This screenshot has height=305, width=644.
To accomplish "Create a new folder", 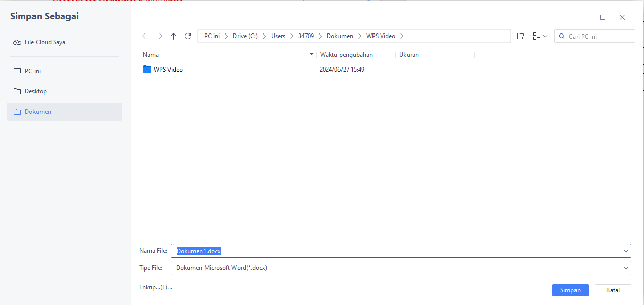I will [520, 36].
